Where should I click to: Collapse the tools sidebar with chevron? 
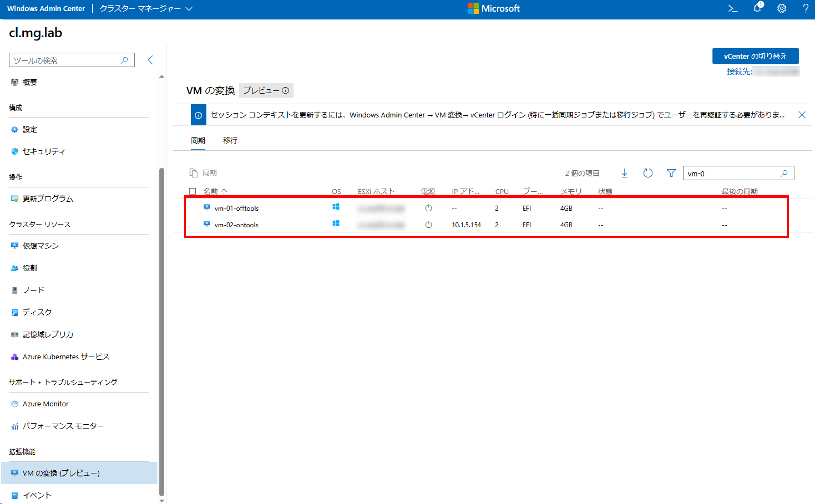coord(150,60)
